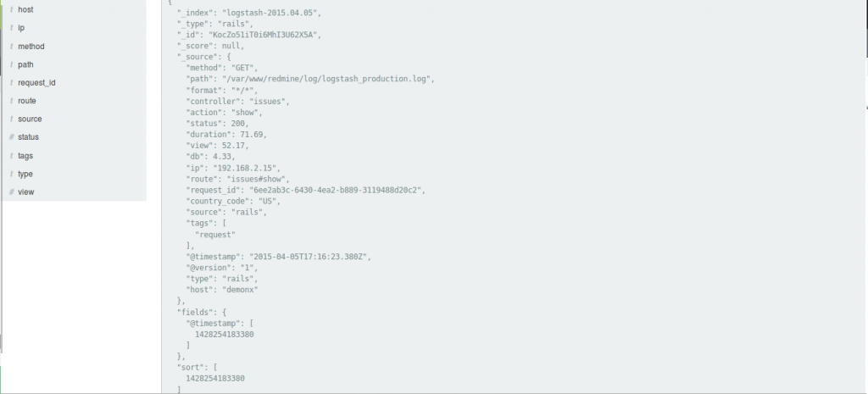This screenshot has height=394, width=868.
Task: Click the string icon beside tags field
Action: (11, 156)
